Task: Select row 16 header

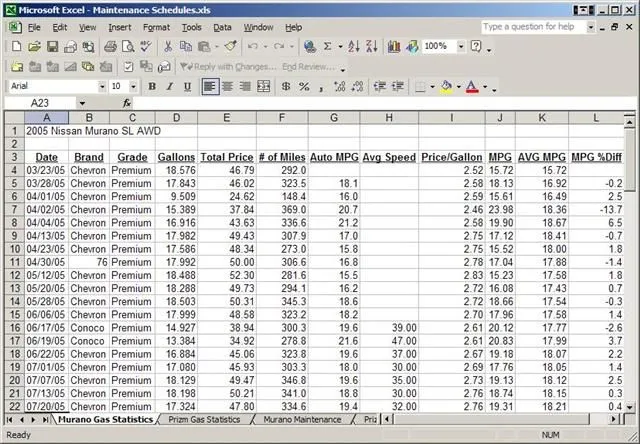Action: [15, 328]
